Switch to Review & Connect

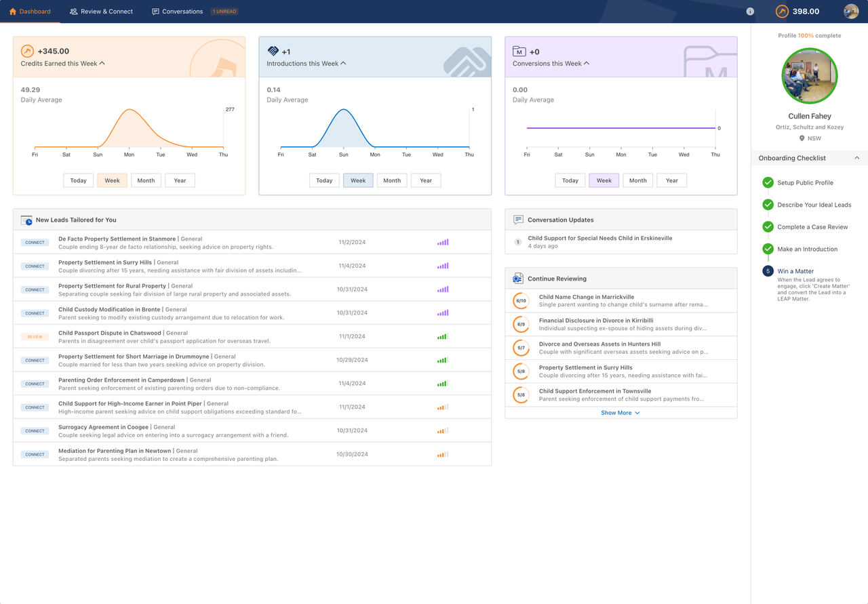(x=100, y=12)
